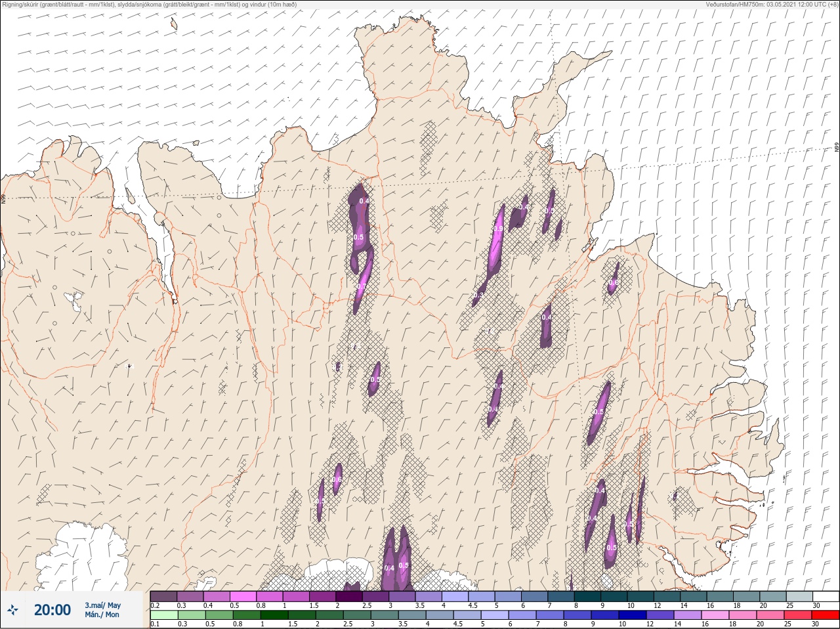Select the darkest purple swatch at 2 in the top legend row

(x=348, y=596)
